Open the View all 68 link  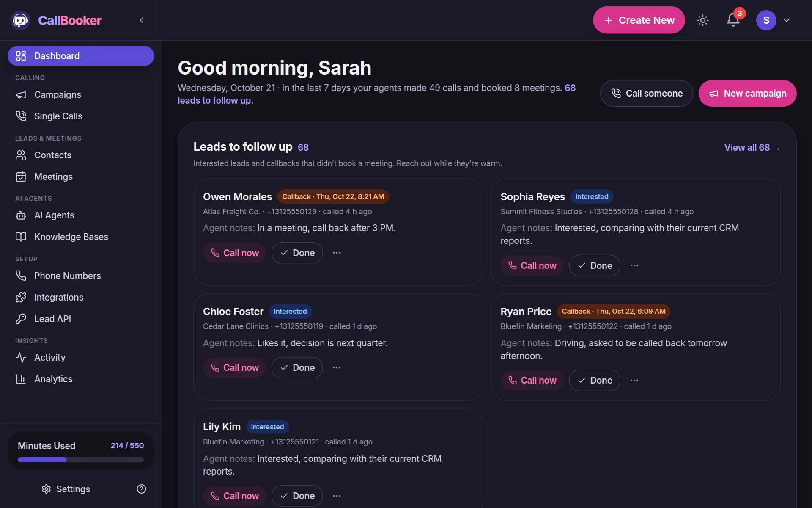[752, 147]
